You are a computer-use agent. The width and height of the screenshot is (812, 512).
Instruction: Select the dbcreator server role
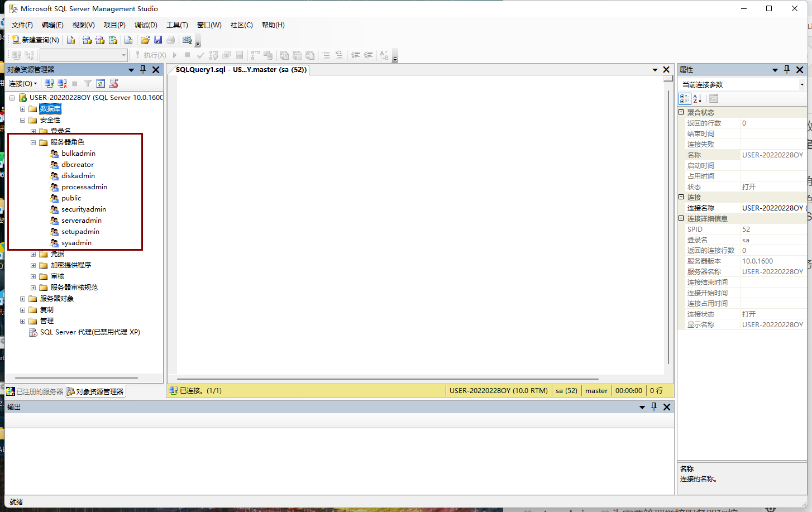click(x=78, y=165)
